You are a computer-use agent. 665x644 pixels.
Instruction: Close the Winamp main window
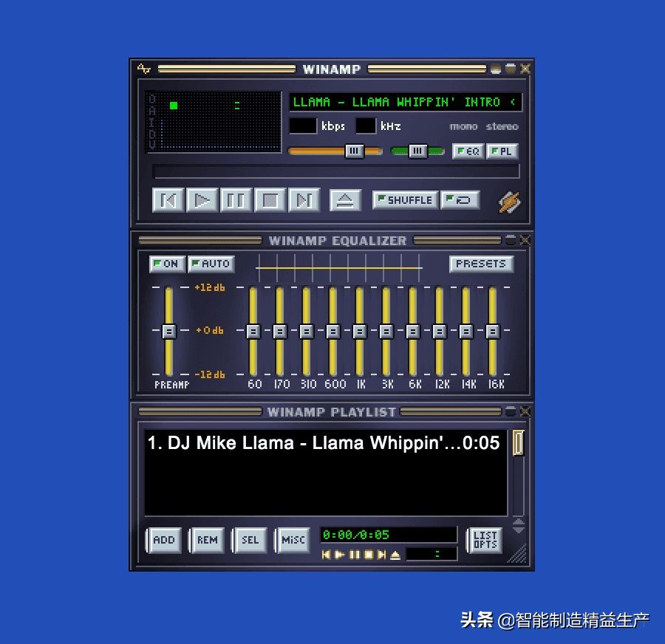pyautogui.click(x=525, y=69)
